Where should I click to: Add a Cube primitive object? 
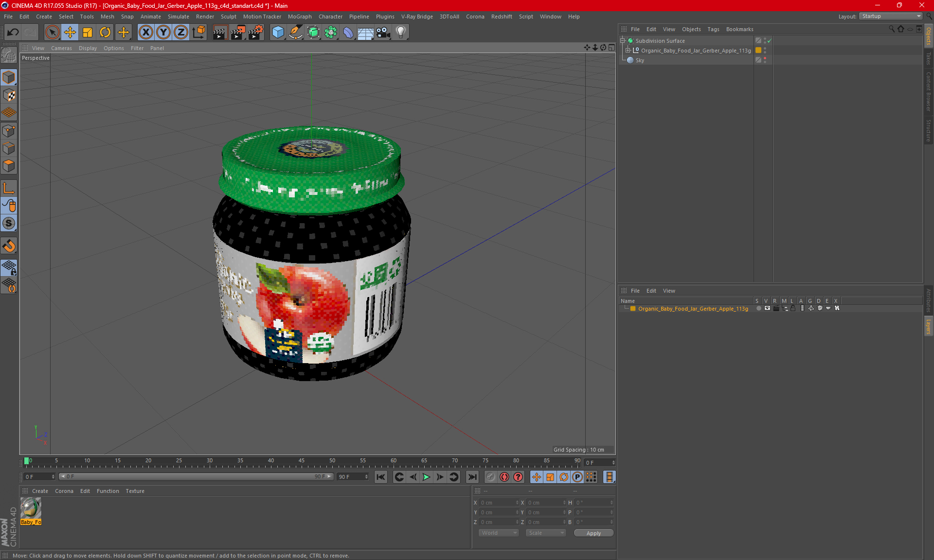[x=278, y=33]
